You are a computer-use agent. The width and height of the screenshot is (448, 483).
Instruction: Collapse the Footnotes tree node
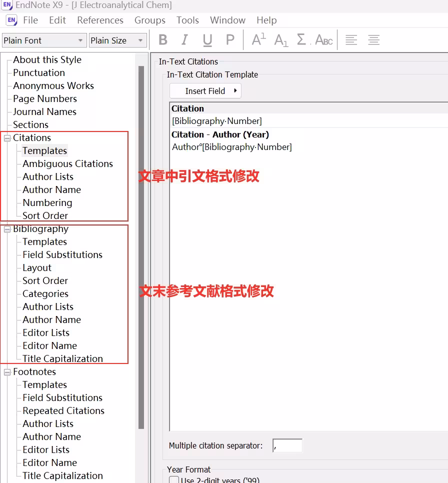[x=7, y=372]
